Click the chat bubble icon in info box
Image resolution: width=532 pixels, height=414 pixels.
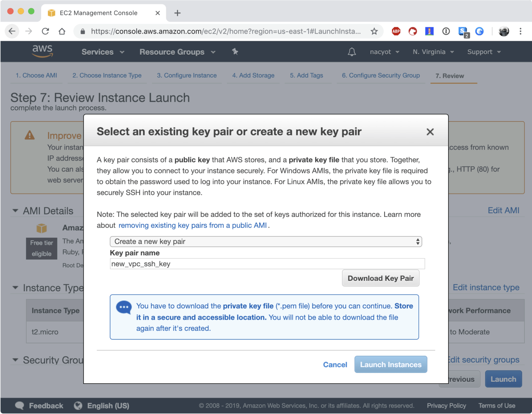click(124, 307)
